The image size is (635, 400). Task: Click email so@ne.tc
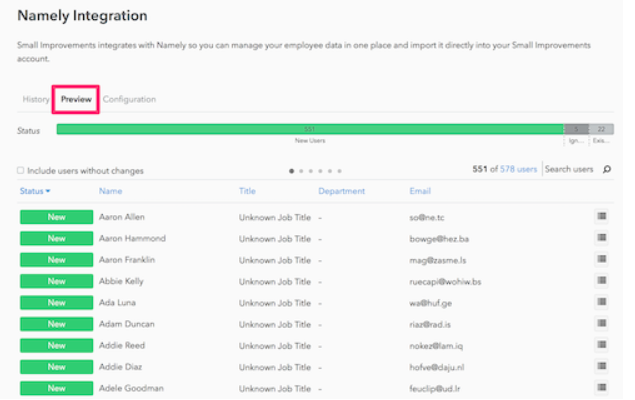426,217
